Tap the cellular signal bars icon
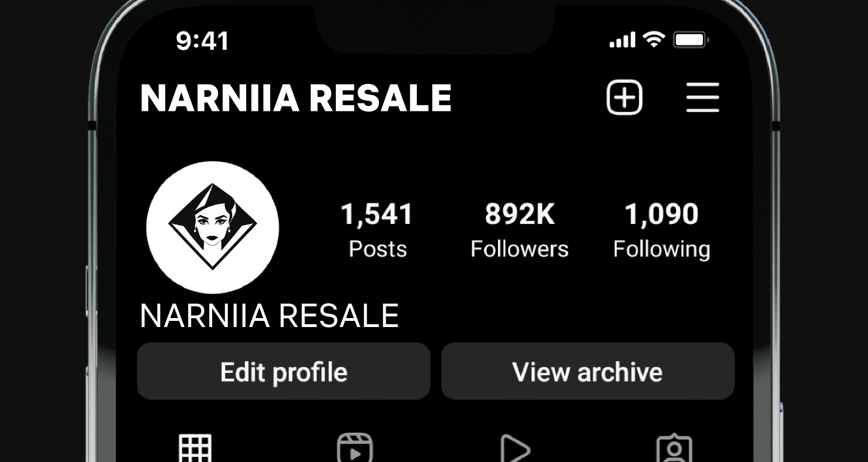The height and width of the screenshot is (462, 868). 622,40
